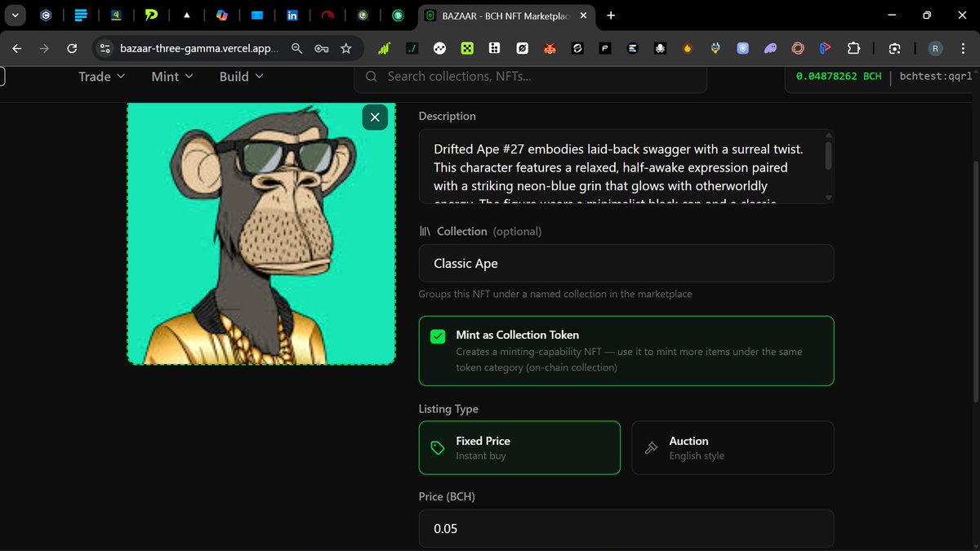Image resolution: width=980 pixels, height=551 pixels.
Task: Click the orange flame extension icon
Action: pyautogui.click(x=688, y=48)
